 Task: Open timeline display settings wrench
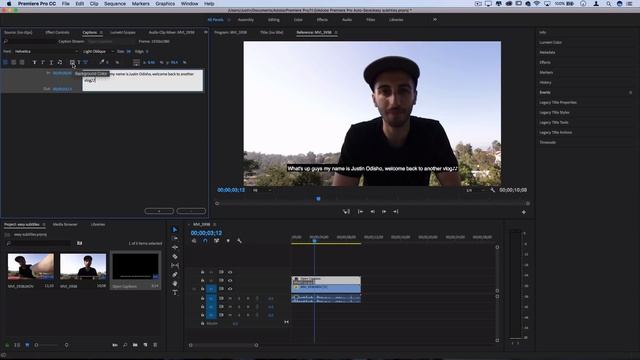pyautogui.click(x=239, y=241)
